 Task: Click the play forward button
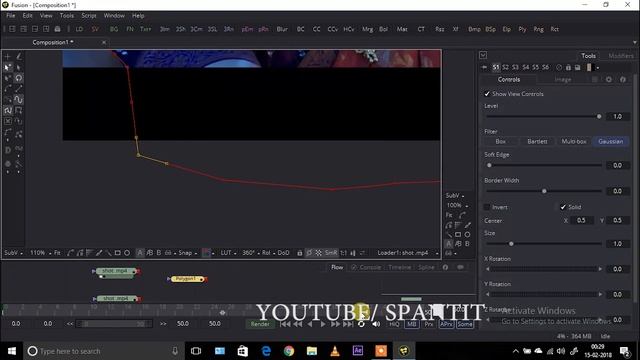pyautogui.click(x=322, y=324)
